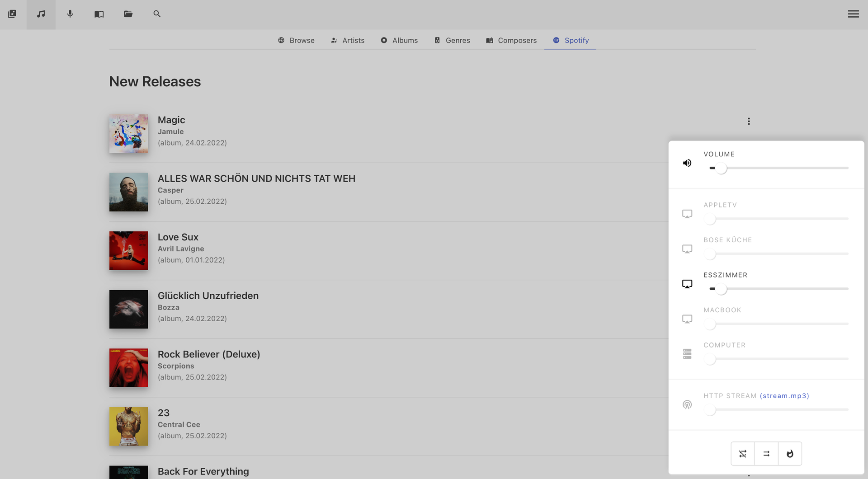Switch to the Genres tab

click(x=452, y=40)
